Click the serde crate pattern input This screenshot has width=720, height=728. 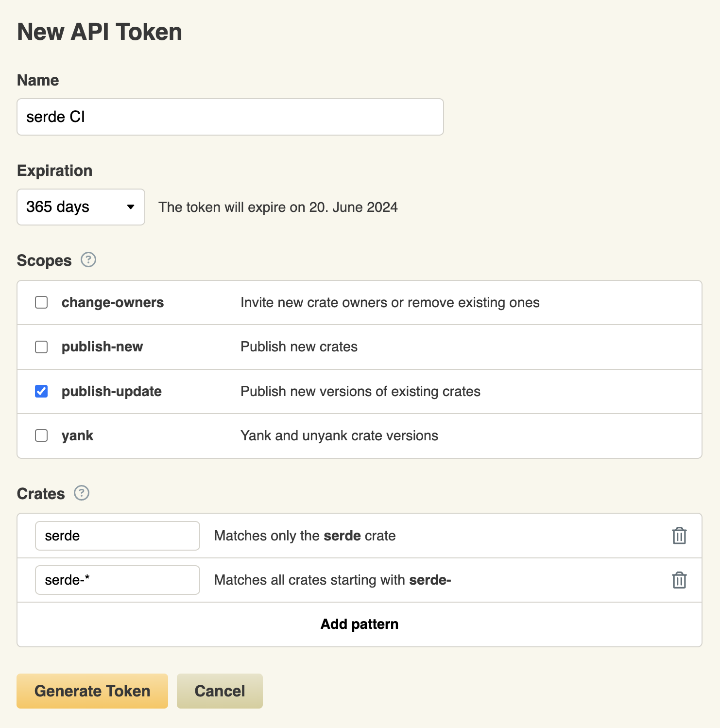[117, 536]
